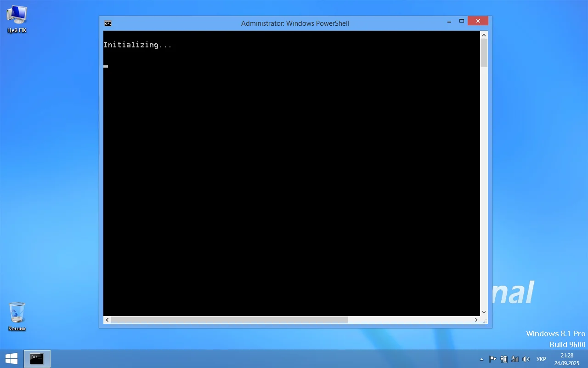The image size is (588, 368).
Task: Click the horizontal scrollbar thumb
Action: tap(230, 320)
